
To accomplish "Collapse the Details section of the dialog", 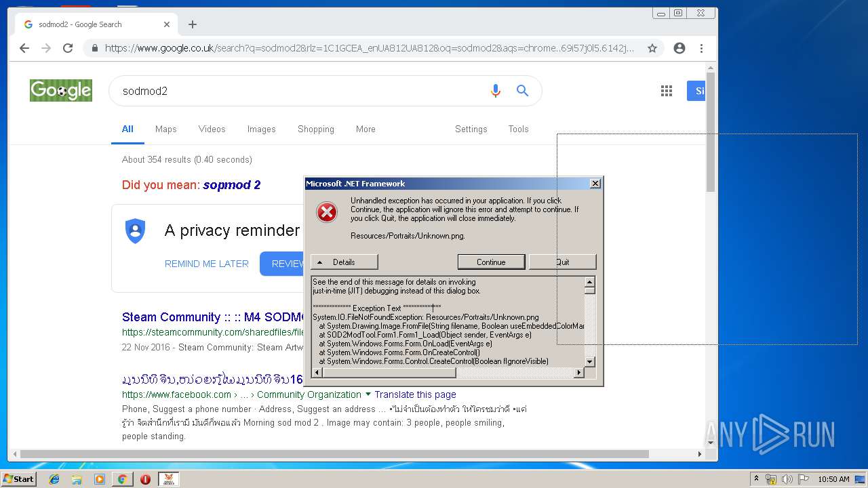I will point(344,262).
